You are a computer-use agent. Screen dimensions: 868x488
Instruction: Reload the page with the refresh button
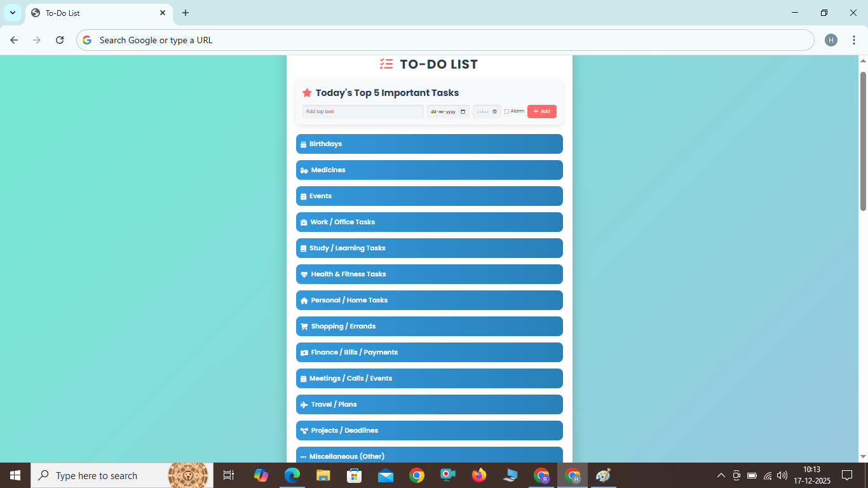click(60, 40)
